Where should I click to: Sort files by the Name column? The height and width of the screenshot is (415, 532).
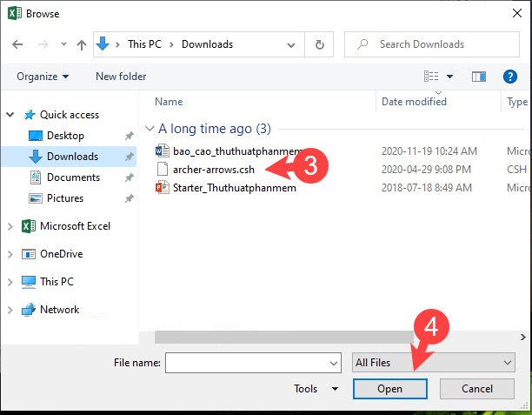click(x=169, y=102)
